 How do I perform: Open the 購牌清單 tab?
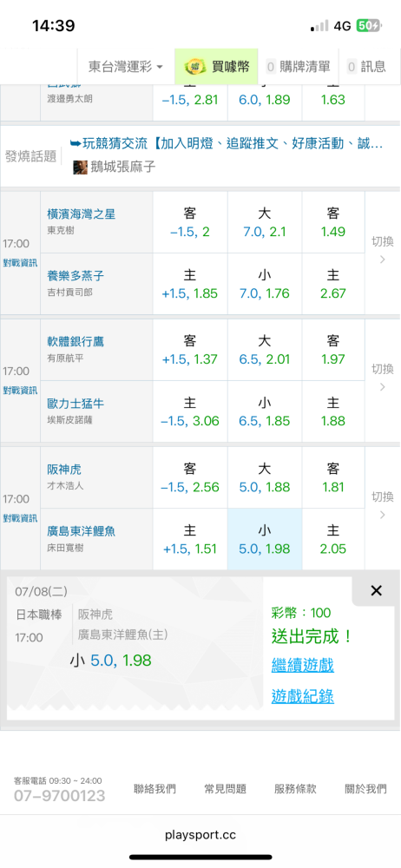[x=299, y=67]
